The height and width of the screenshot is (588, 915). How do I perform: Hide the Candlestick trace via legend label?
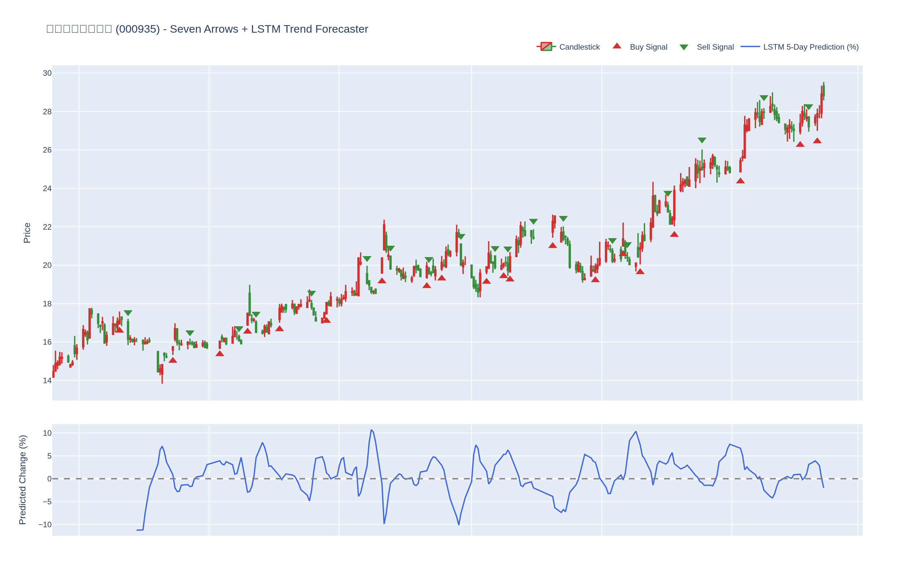coord(579,47)
